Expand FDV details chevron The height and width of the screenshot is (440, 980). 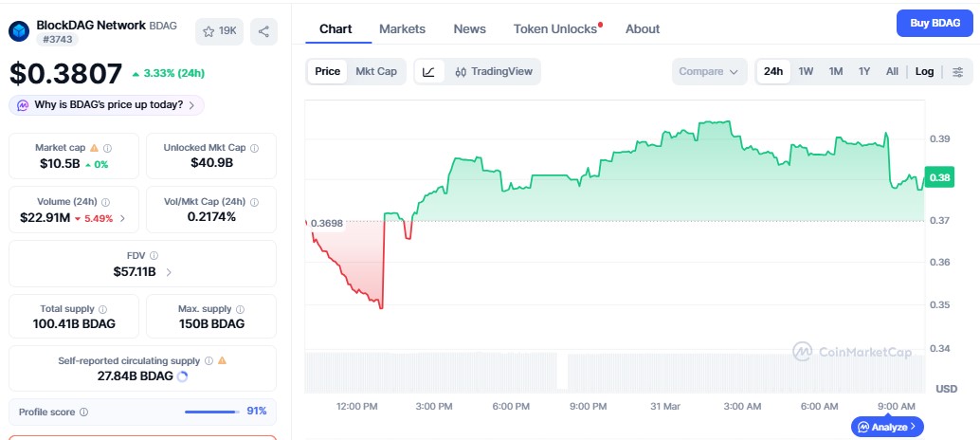coord(170,272)
